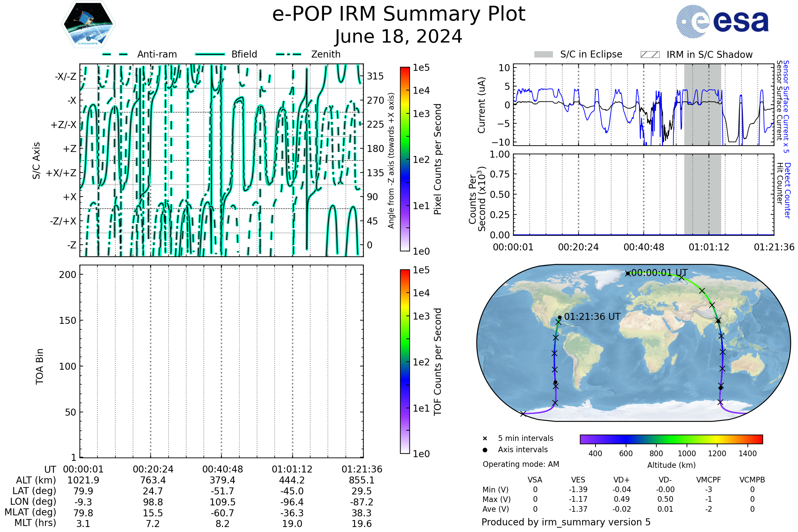Image resolution: width=798 pixels, height=532 pixels.
Task: Click the Zenith dash-dot legend line
Action: point(289,54)
